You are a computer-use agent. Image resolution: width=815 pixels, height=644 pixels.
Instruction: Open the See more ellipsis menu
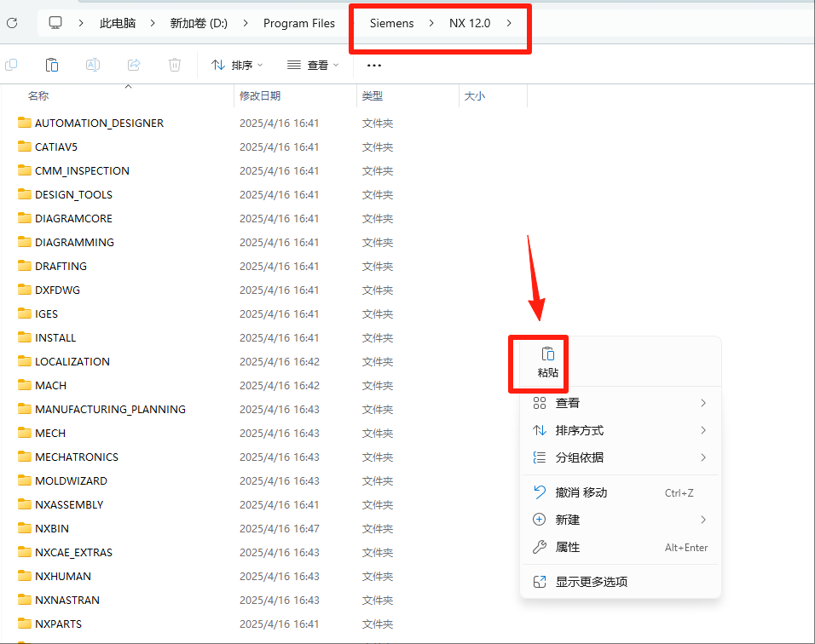(373, 65)
